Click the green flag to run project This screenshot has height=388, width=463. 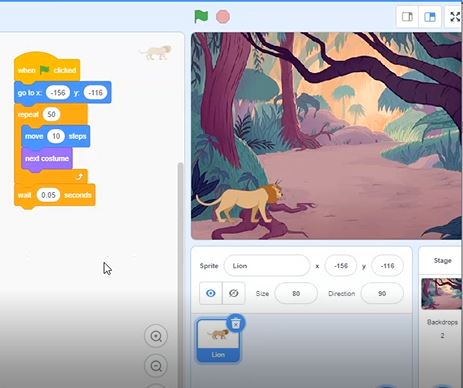click(201, 16)
